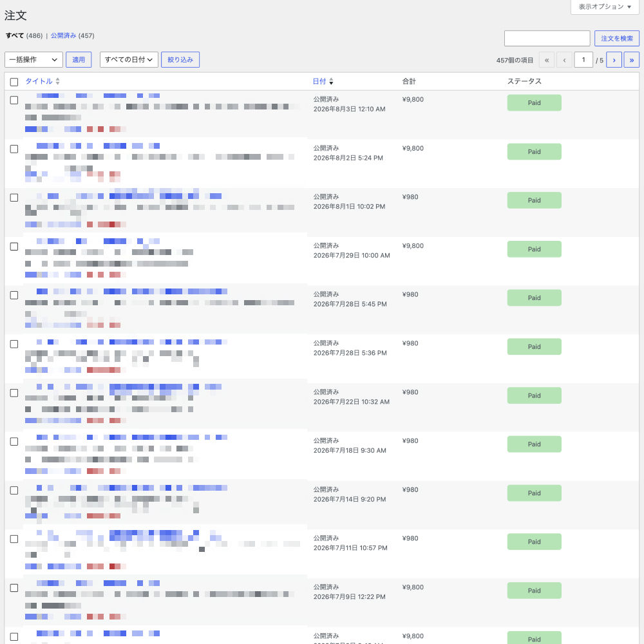Check the order dated 2026年7月14日 9:20 PM
The height and width of the screenshot is (644, 644).
coord(14,490)
